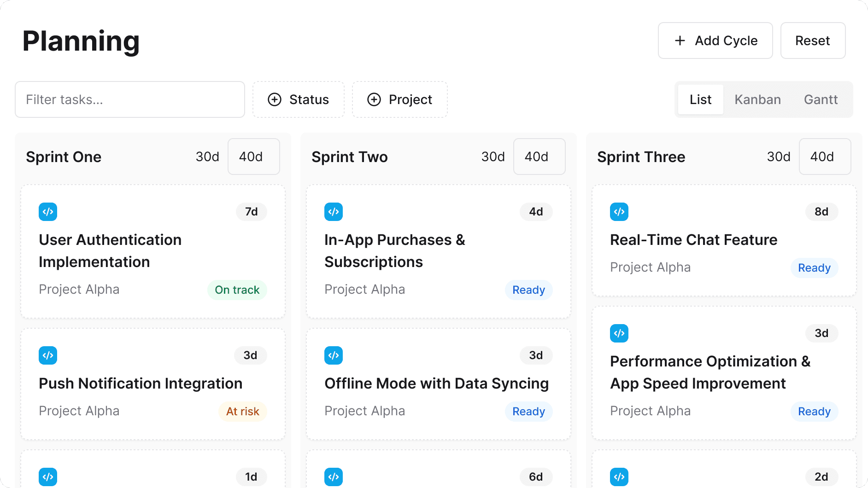The image size is (868, 488).
Task: Click the Sprint Two column heading
Action: pyautogui.click(x=350, y=157)
